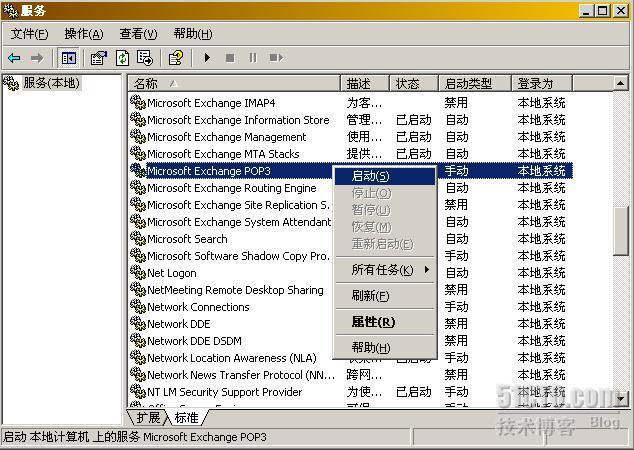Click the Help toolbar icon
Image resolution: width=634 pixels, height=450 pixels.
pos(176,58)
